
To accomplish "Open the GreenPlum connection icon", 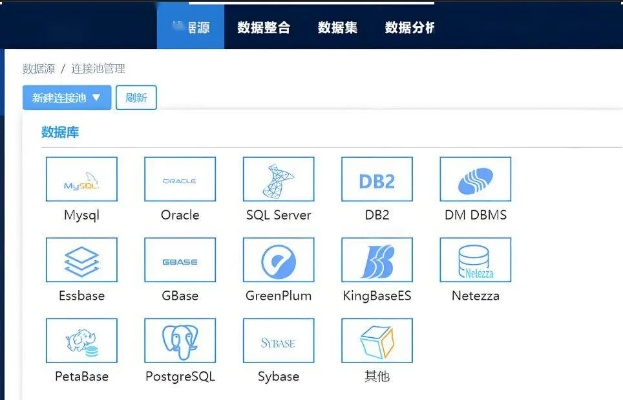I will pyautogui.click(x=278, y=261).
